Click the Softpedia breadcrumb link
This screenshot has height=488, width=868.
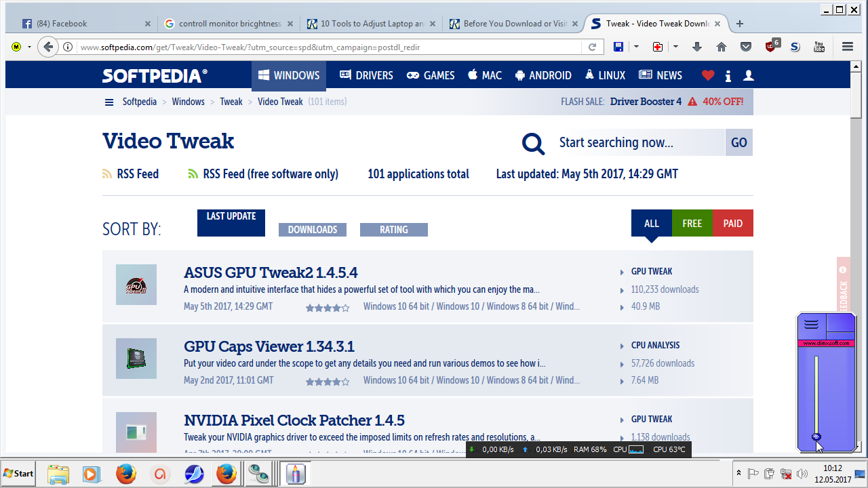point(140,102)
